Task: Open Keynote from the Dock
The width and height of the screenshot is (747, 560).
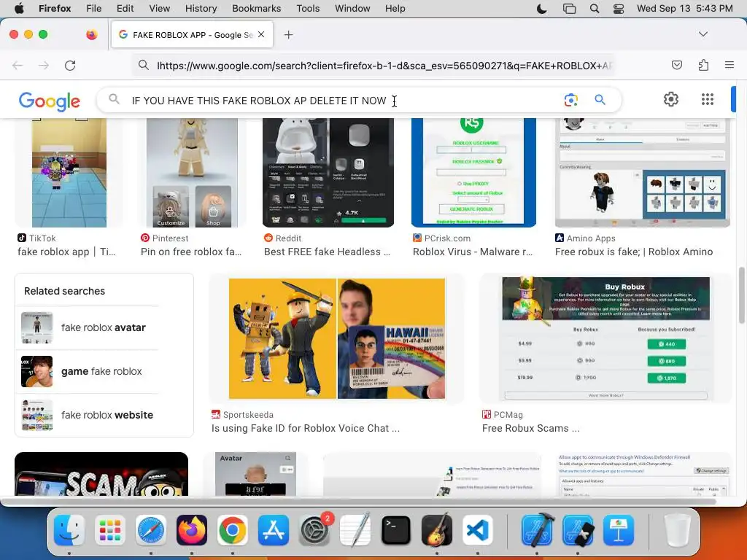Action: click(x=619, y=530)
